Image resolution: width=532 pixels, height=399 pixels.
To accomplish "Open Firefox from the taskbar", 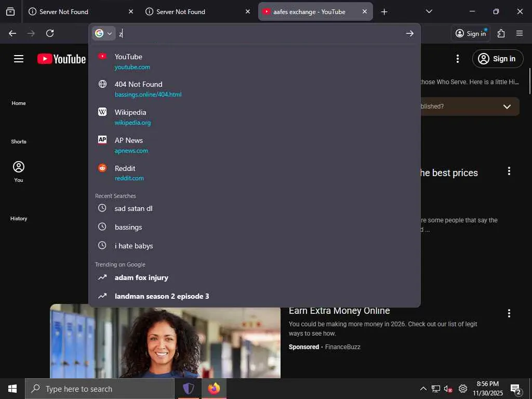I will coord(214,389).
